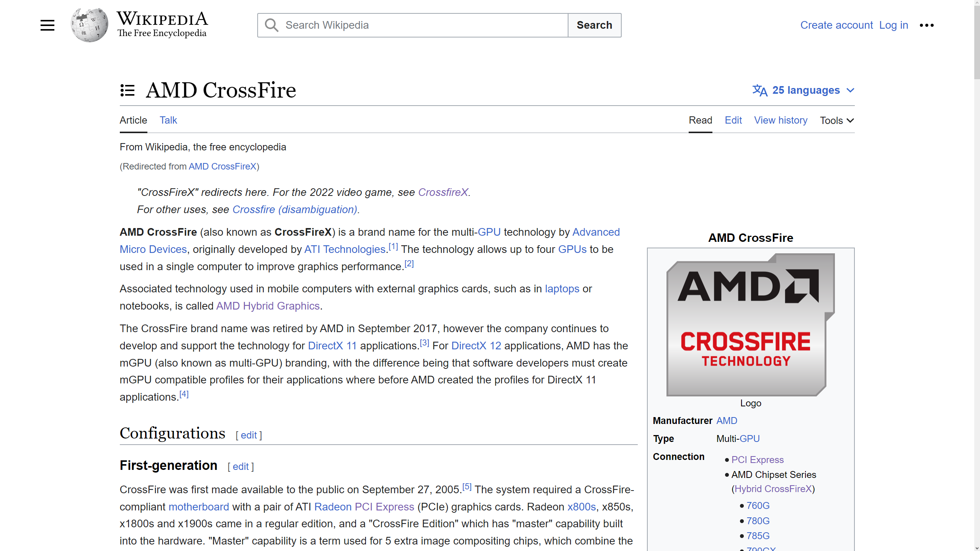Open the AMD CrossFire logo image
This screenshot has height=551, width=980.
(x=750, y=324)
